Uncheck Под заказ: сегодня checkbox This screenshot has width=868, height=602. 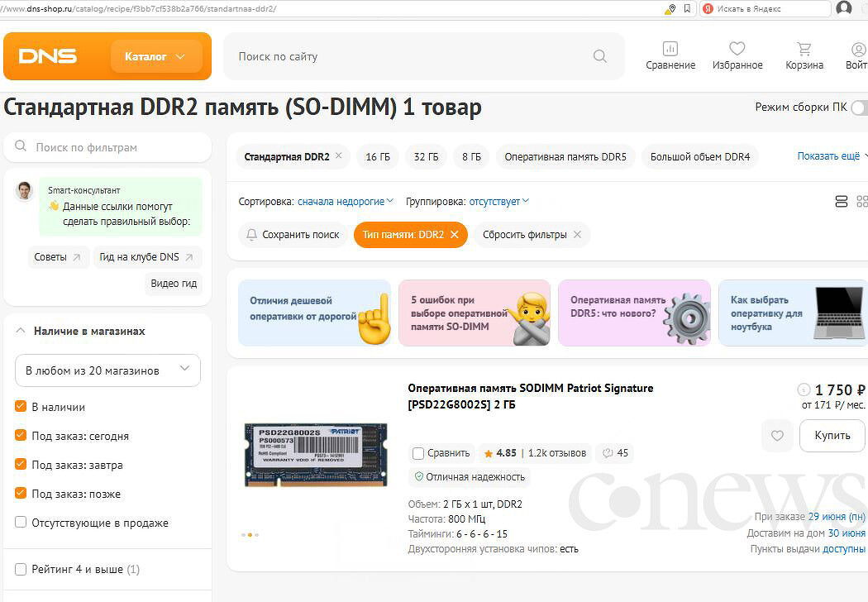coord(21,435)
